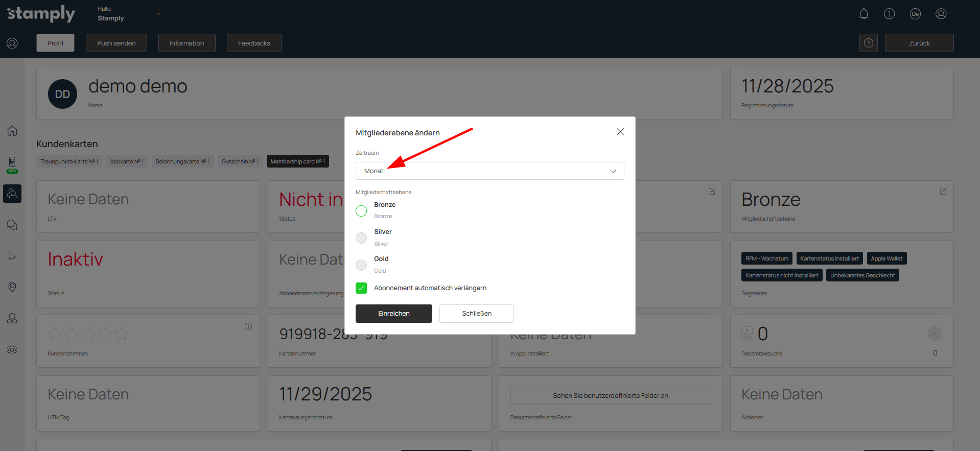Open the chat bubbles sidebar icon

[x=12, y=225]
